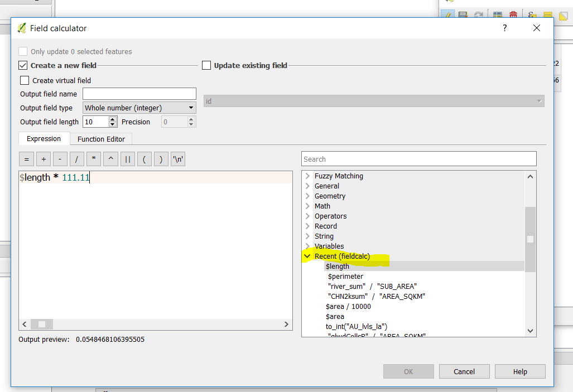Viewport: 573px width, 392px height.
Task: Save edits using the save icon
Action: coord(463,14)
